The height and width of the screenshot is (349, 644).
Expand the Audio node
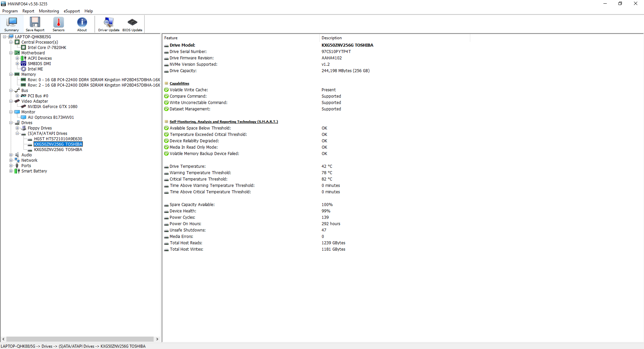[x=11, y=155]
